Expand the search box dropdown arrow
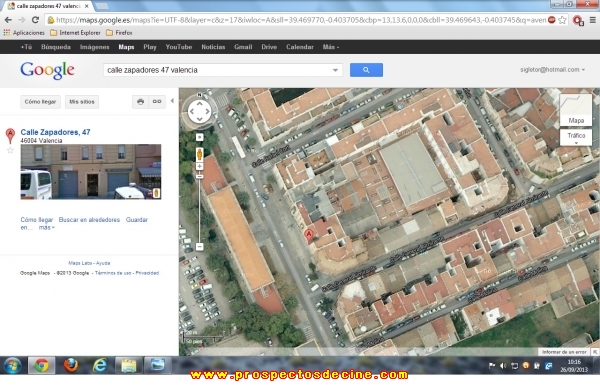The image size is (600, 391). [335, 70]
